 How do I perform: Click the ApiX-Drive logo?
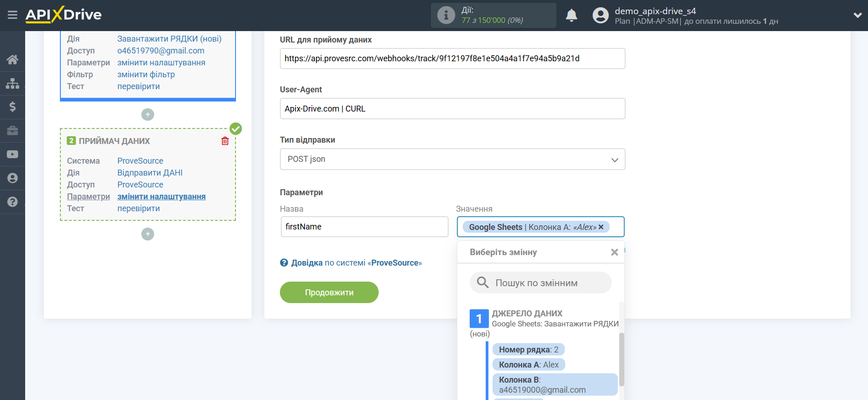point(64,15)
